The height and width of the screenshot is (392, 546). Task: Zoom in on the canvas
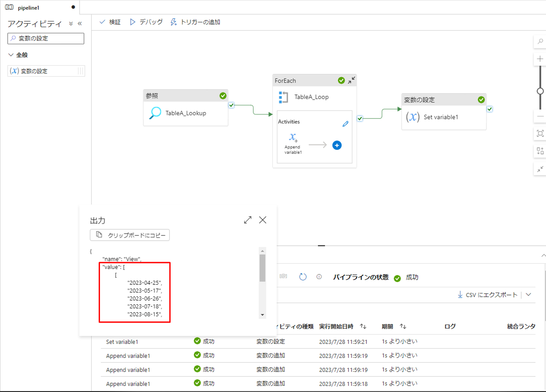click(540, 59)
